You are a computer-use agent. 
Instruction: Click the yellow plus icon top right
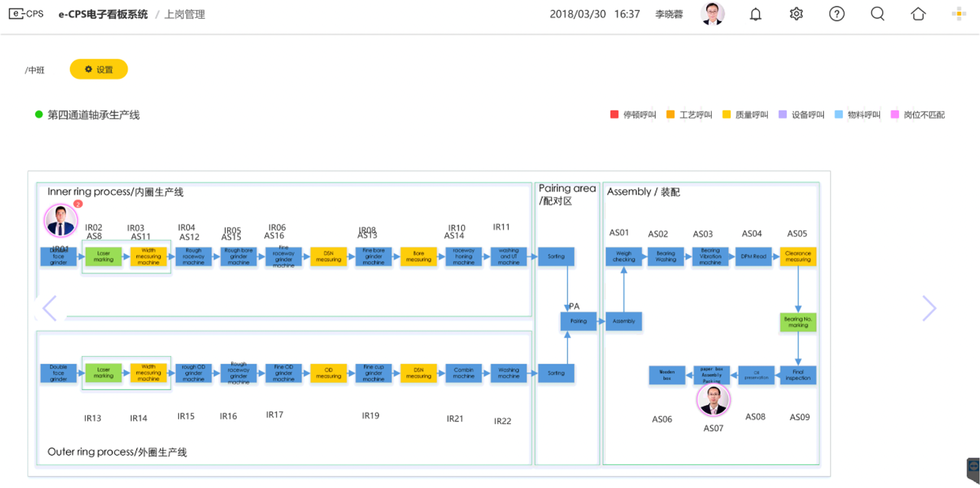coord(959,14)
